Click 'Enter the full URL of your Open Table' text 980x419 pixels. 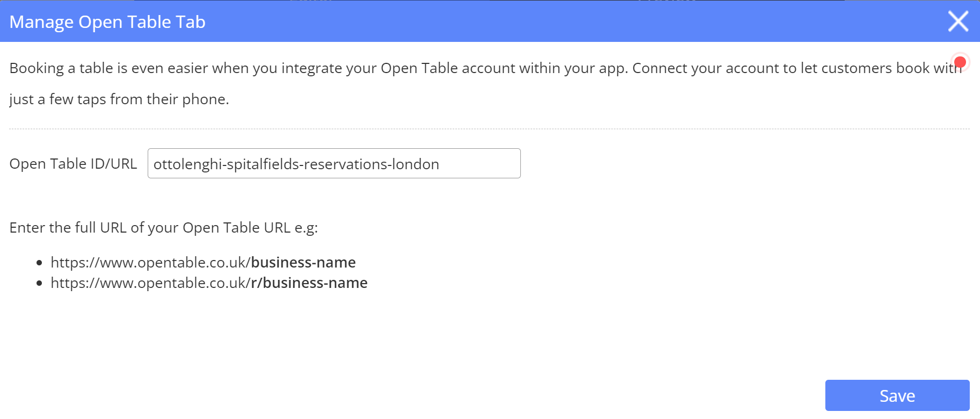[x=164, y=228]
